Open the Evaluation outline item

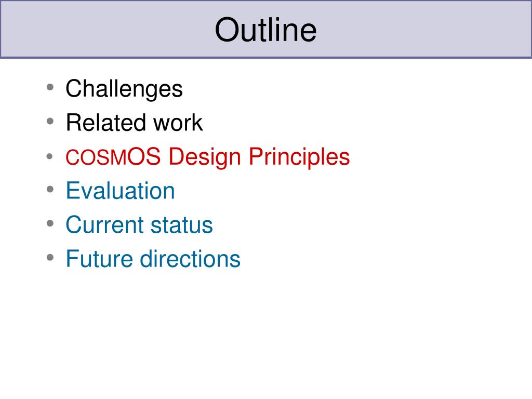pyautogui.click(x=121, y=191)
